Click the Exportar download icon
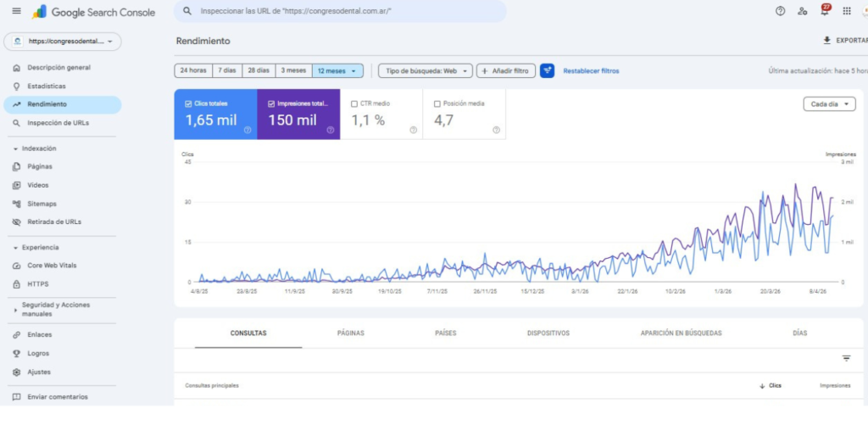 tap(827, 40)
